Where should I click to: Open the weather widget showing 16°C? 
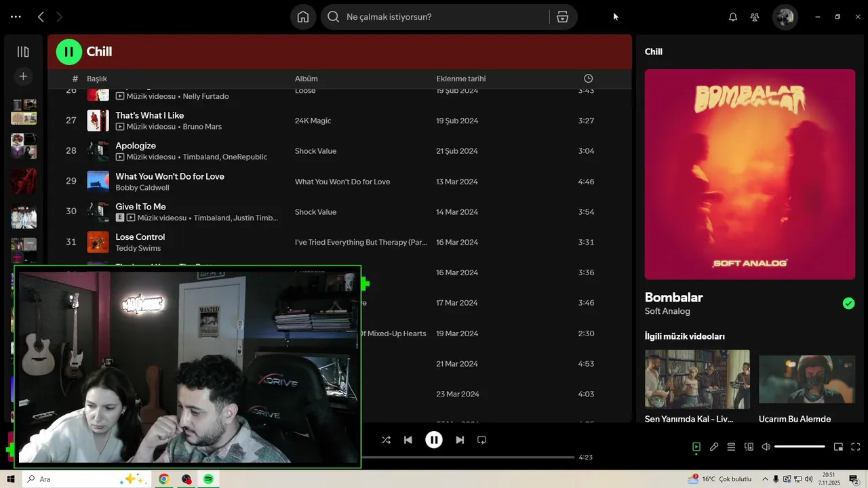(719, 479)
